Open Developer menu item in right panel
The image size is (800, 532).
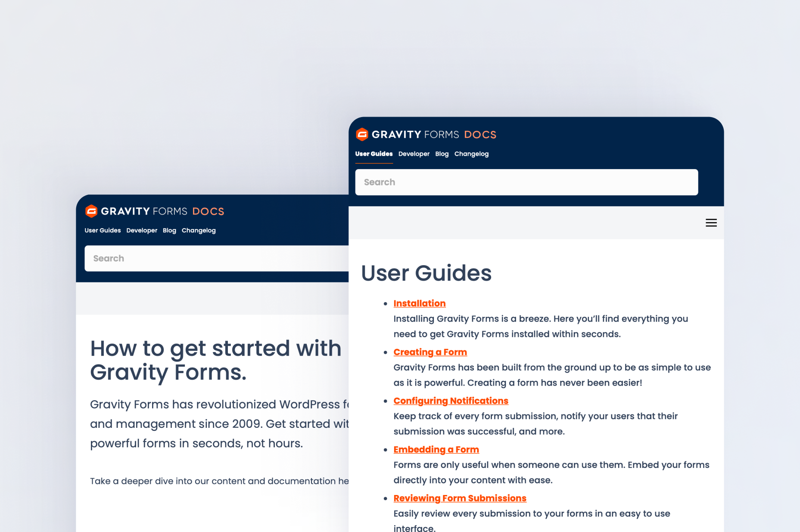click(x=414, y=154)
